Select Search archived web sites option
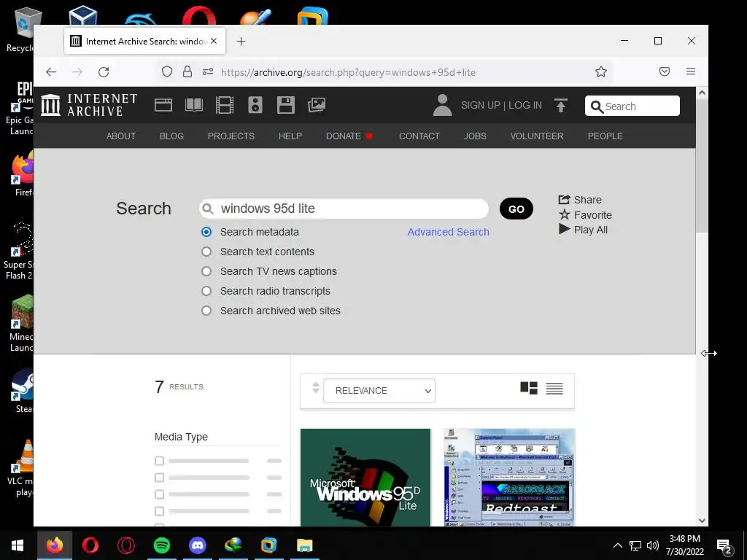Viewport: 747px width, 560px height. pos(206,311)
